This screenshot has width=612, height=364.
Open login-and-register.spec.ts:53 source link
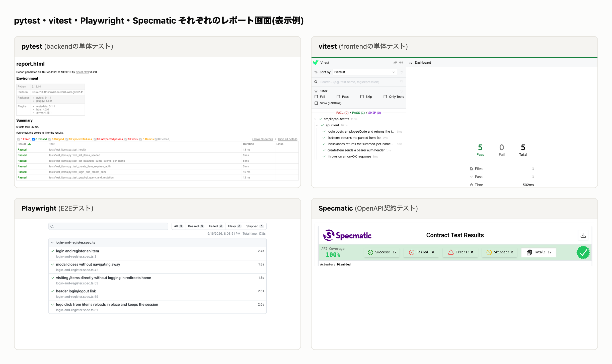click(77, 284)
